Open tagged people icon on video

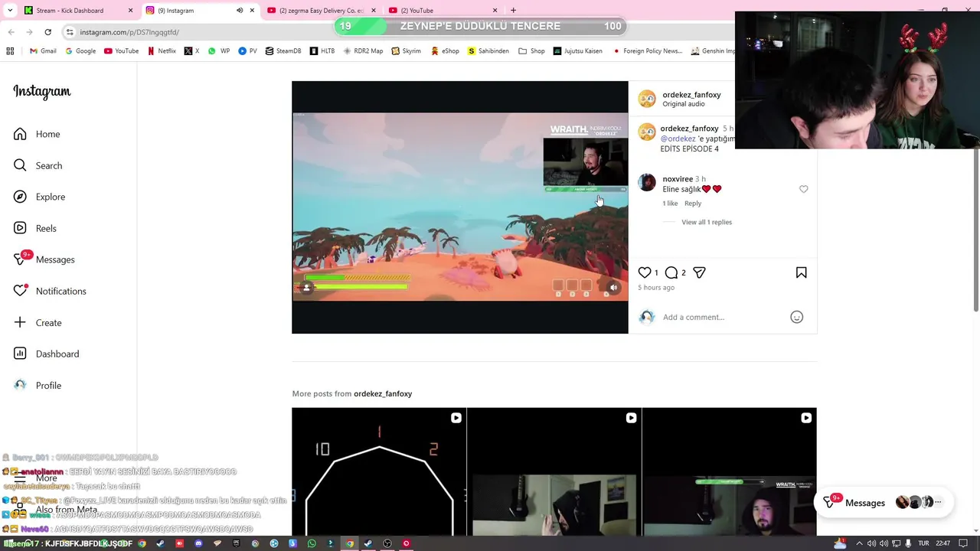[306, 288]
